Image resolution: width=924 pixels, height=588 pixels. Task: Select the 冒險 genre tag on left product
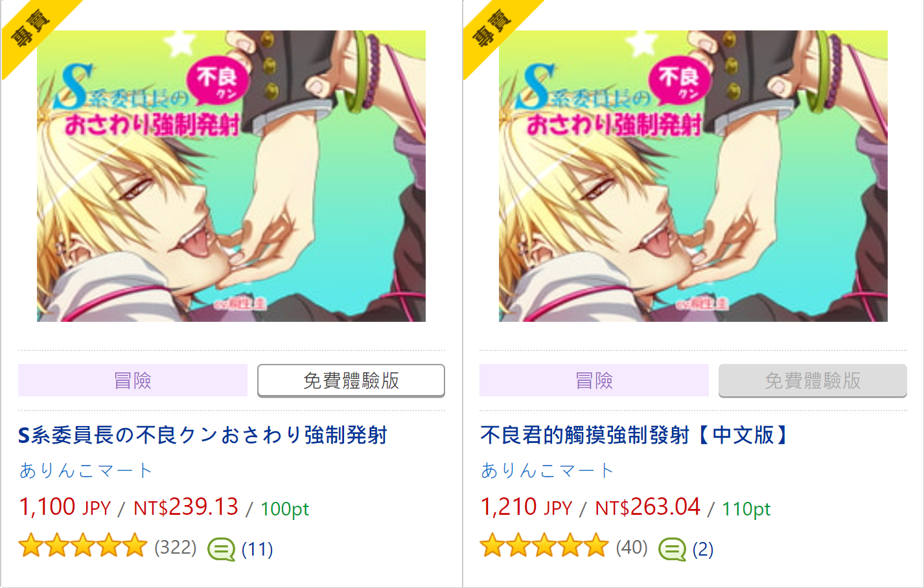coord(133,380)
